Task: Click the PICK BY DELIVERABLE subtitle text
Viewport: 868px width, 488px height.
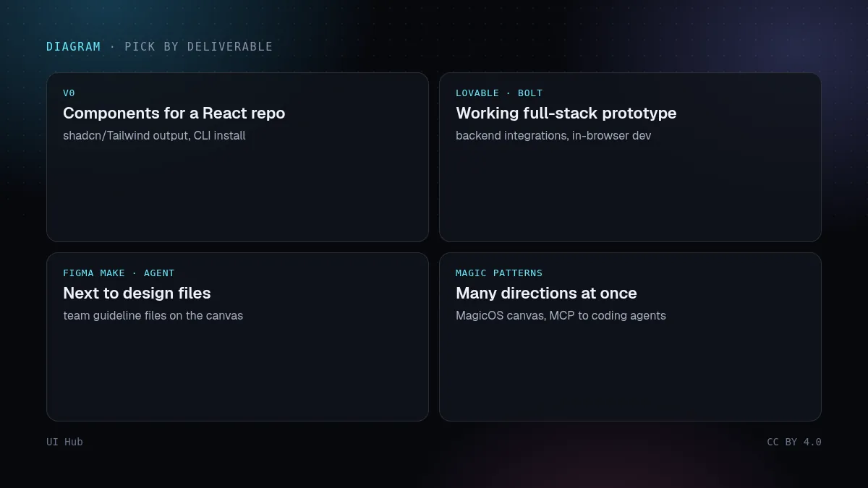Action: pyautogui.click(x=199, y=47)
